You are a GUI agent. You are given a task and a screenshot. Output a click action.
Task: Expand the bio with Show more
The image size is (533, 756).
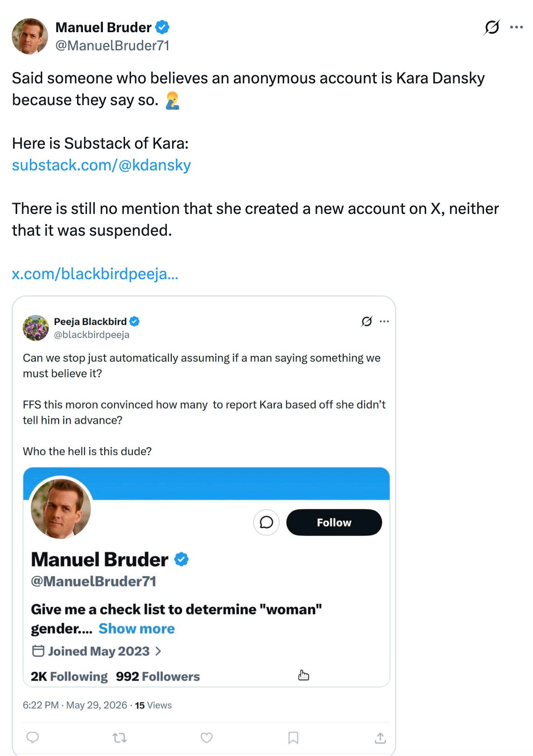click(136, 629)
